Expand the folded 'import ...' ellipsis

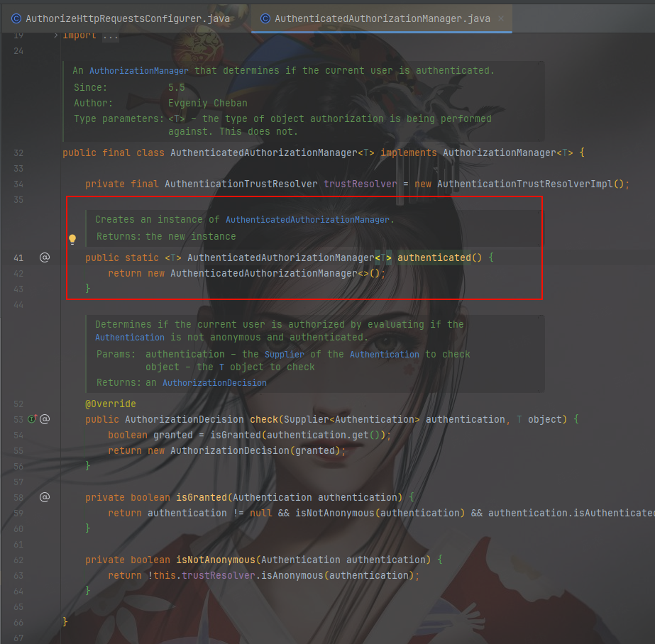tap(111, 36)
